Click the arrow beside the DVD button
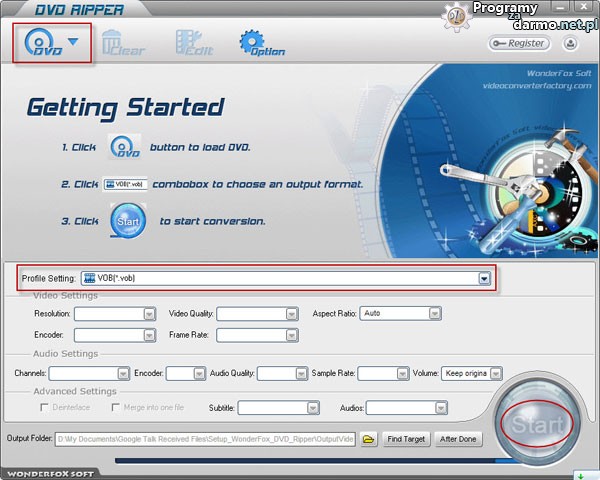Screen dimensions: 600x480 click(72, 41)
